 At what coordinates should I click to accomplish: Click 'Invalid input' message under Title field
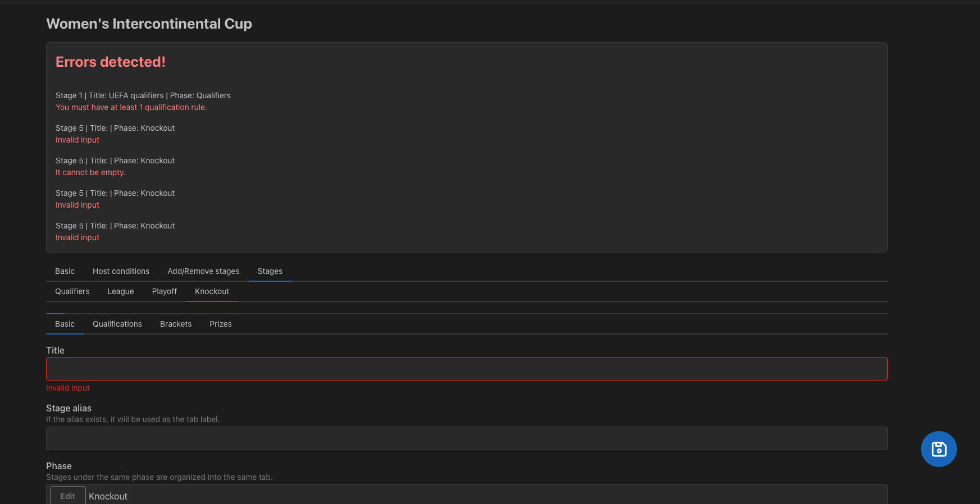pos(67,388)
